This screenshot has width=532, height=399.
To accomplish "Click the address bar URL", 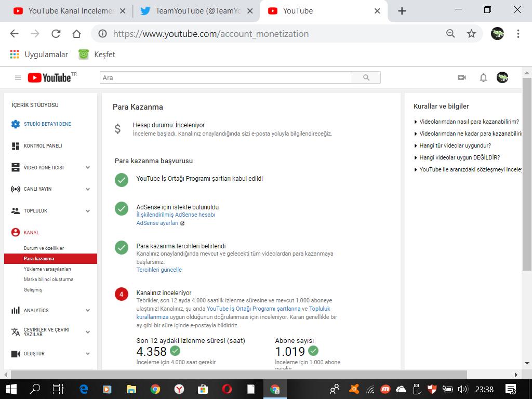I will click(211, 34).
